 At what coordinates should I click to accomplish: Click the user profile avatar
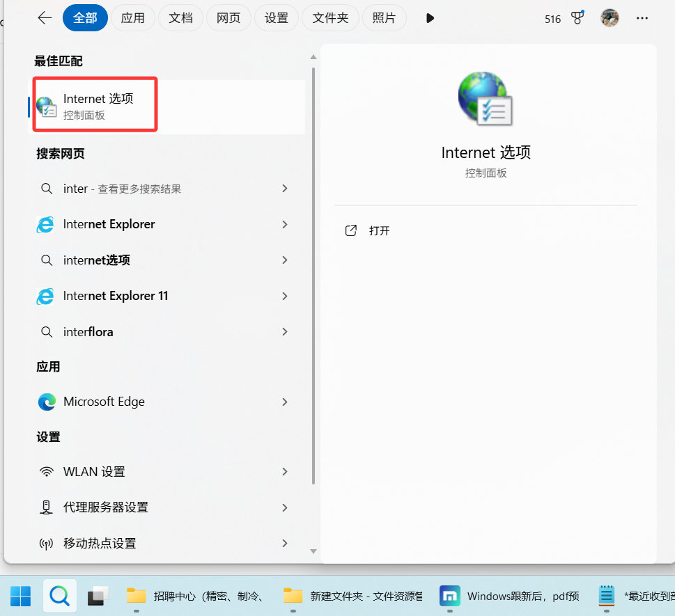pyautogui.click(x=610, y=18)
